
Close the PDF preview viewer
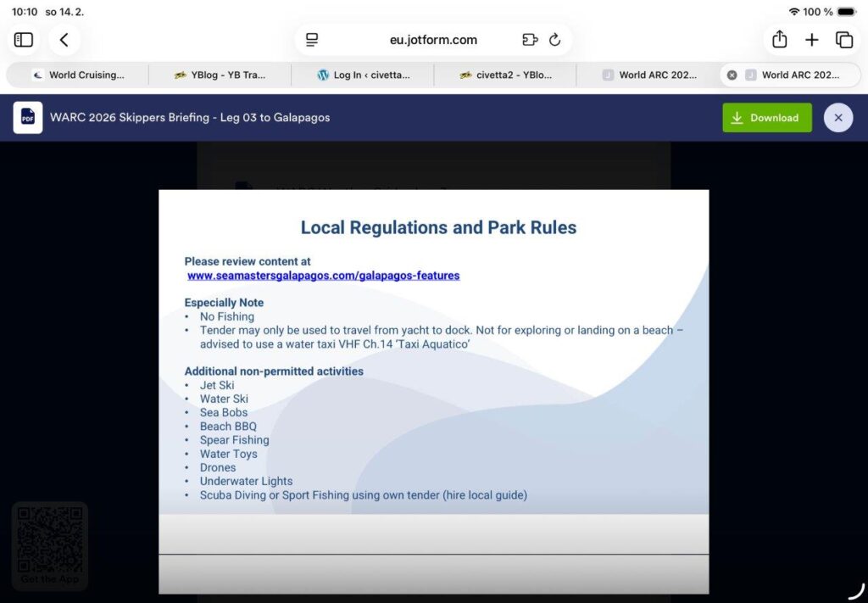click(x=837, y=118)
